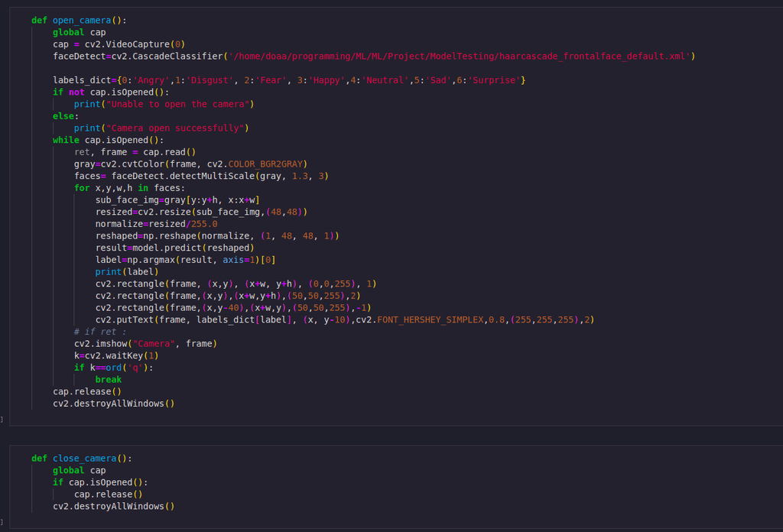Click the 'sub_face_img=gray[y:y+h, x:x+w]' line
The width and height of the screenshot is (783, 532).
[177, 200]
